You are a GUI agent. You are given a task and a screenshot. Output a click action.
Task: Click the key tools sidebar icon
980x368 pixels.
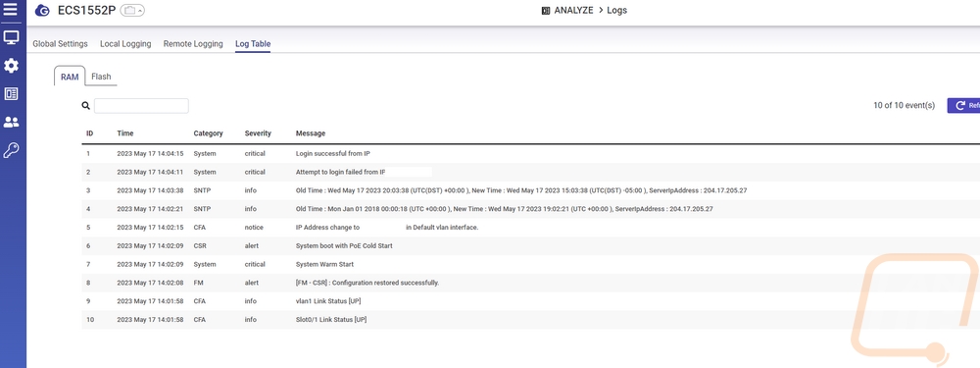coord(11,150)
